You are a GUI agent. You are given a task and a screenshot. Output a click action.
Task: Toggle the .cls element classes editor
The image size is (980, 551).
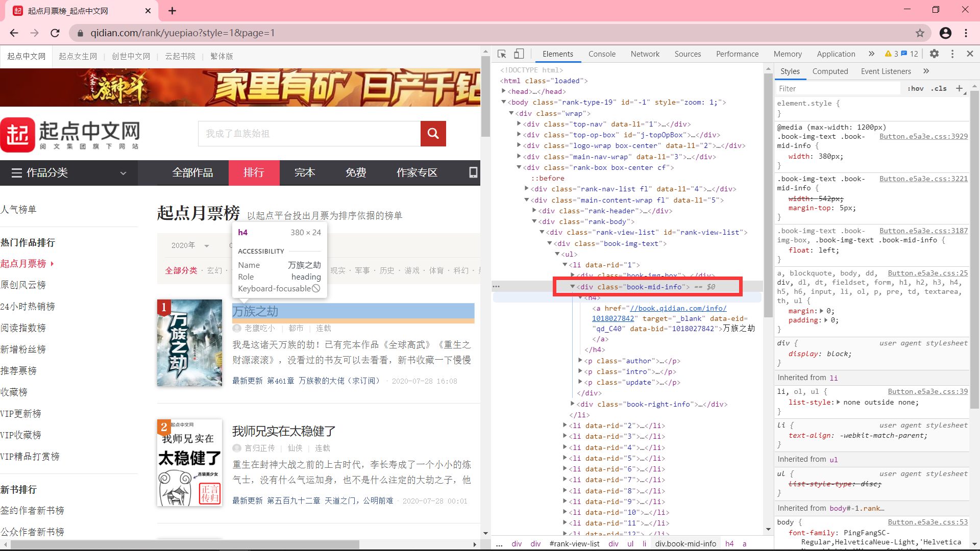939,88
